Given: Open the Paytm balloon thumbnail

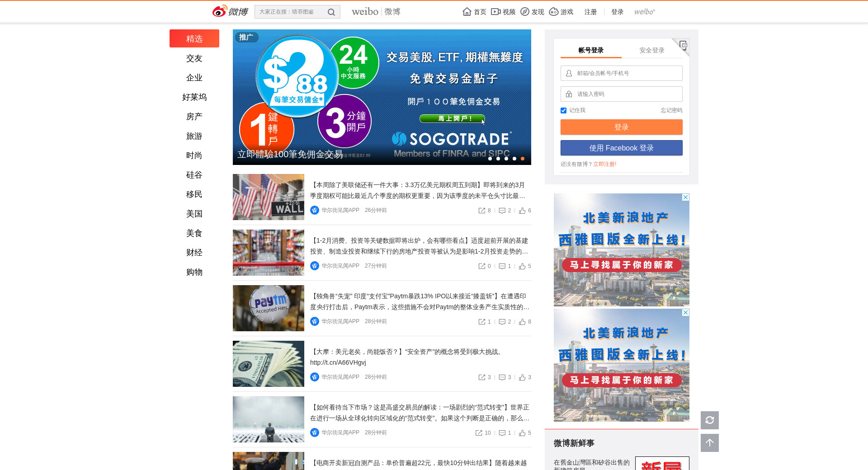Looking at the screenshot, I should pyautogui.click(x=269, y=308).
